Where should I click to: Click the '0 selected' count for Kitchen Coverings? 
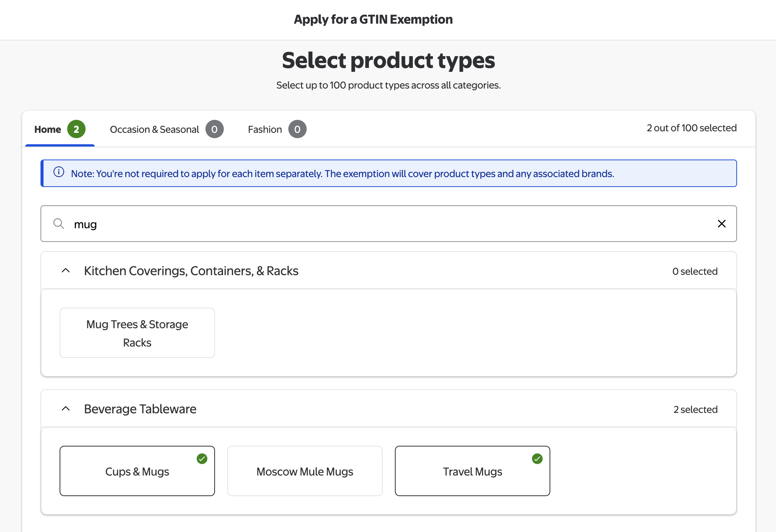click(x=695, y=271)
